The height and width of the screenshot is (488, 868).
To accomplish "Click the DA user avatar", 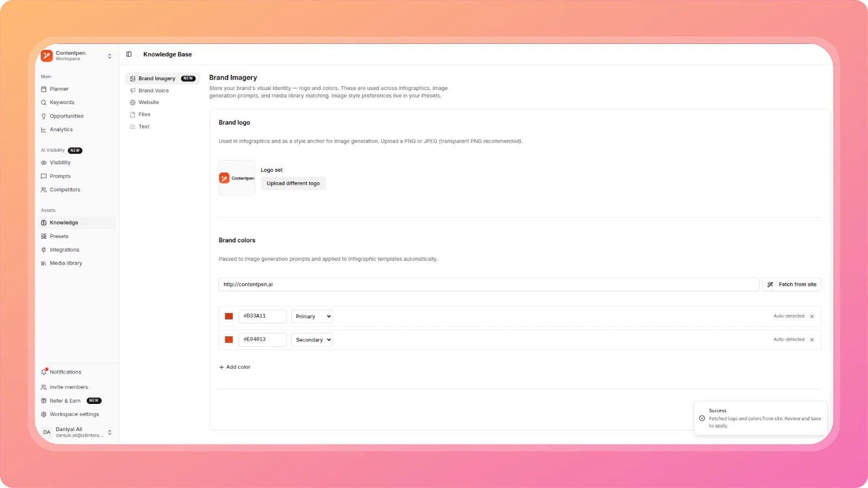I will point(47,432).
